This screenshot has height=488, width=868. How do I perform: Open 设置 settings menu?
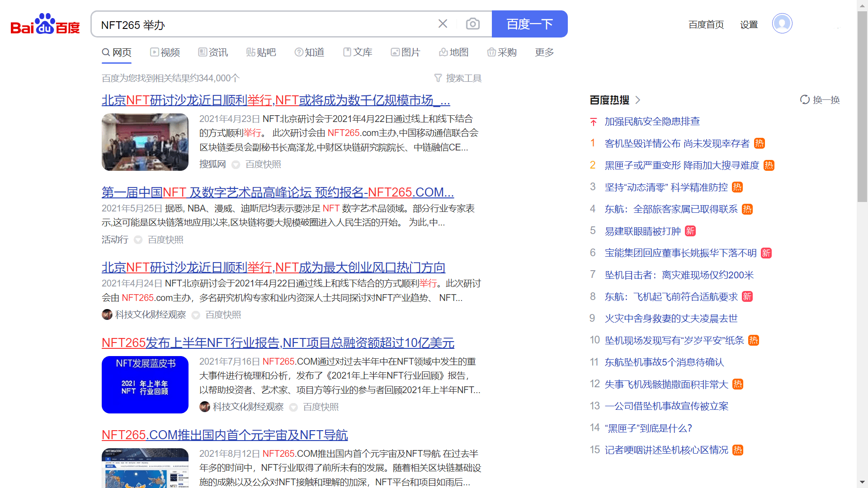tap(749, 24)
